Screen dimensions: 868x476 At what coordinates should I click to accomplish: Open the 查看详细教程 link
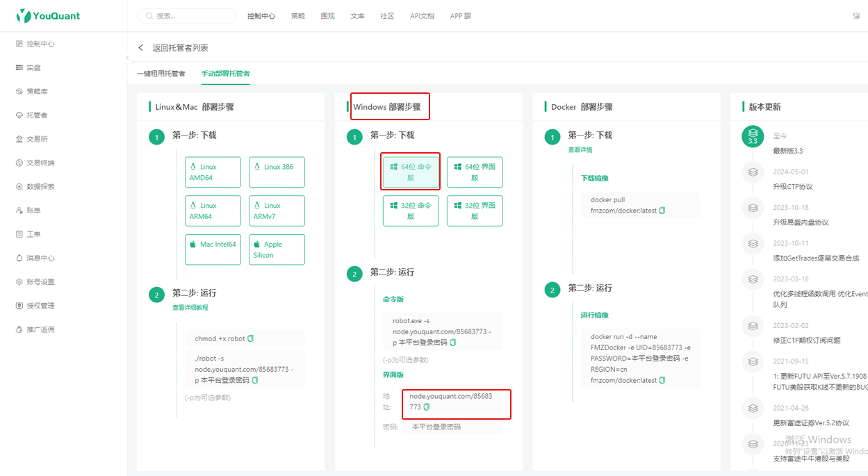tap(190, 307)
